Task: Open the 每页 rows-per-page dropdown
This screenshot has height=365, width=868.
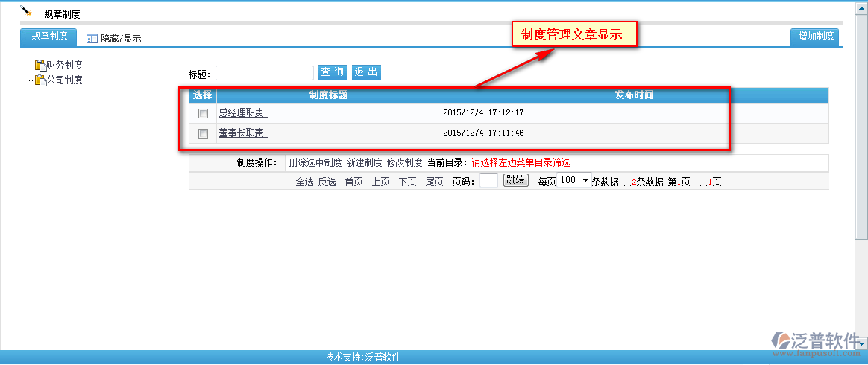Action: (575, 180)
